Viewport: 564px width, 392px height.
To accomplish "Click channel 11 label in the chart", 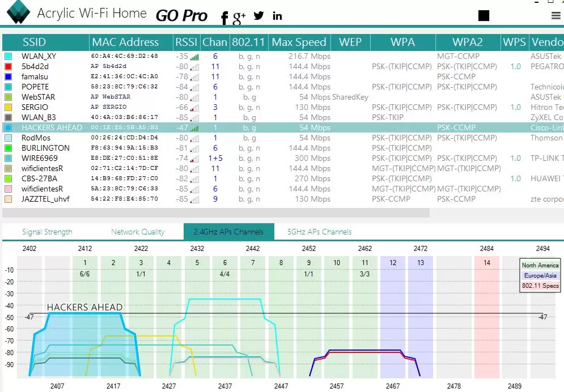I will (x=364, y=263).
